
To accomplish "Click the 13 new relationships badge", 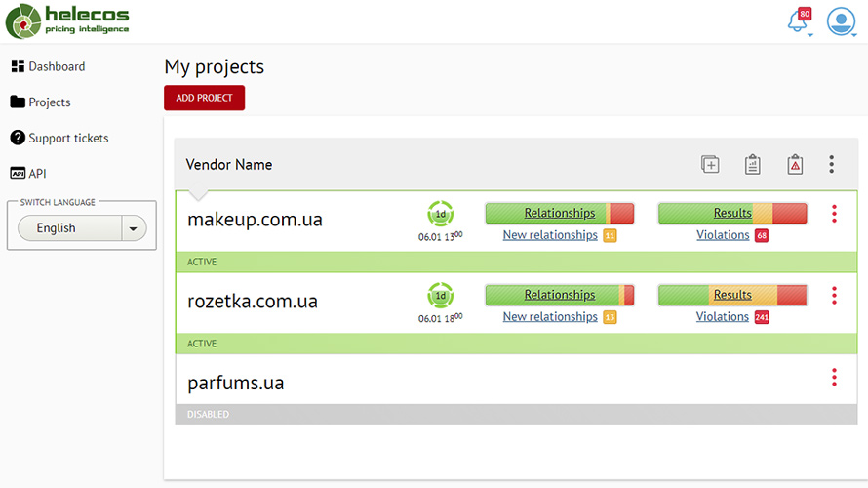I will (610, 317).
